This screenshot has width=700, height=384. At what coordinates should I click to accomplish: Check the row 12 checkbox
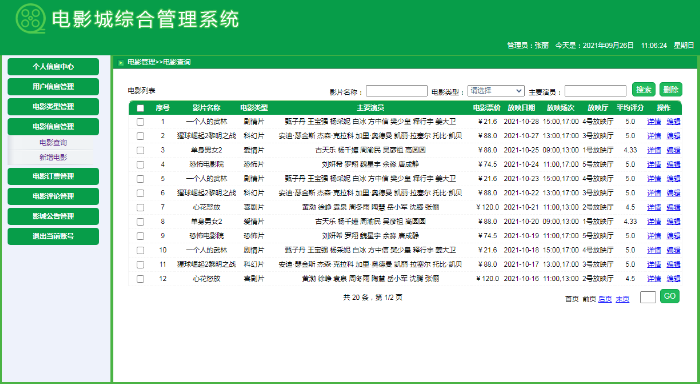(x=140, y=279)
